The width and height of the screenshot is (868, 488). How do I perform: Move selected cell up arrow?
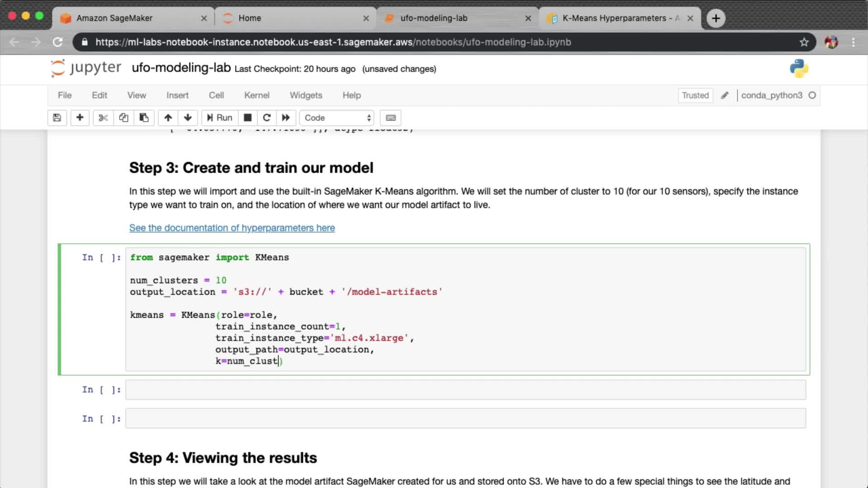[x=168, y=118]
